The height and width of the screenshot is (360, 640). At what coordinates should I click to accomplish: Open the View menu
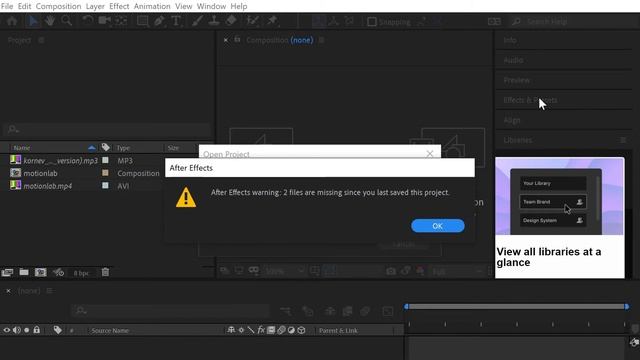[x=184, y=6]
